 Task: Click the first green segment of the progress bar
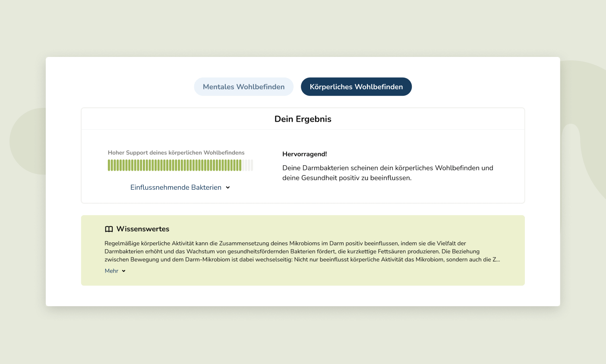pyautogui.click(x=109, y=165)
